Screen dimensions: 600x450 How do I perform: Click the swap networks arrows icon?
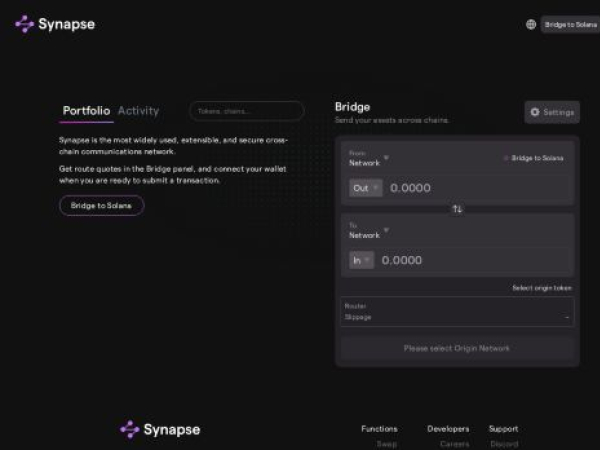(x=457, y=209)
